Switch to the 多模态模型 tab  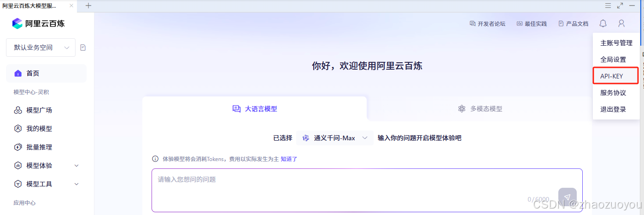[479, 109]
